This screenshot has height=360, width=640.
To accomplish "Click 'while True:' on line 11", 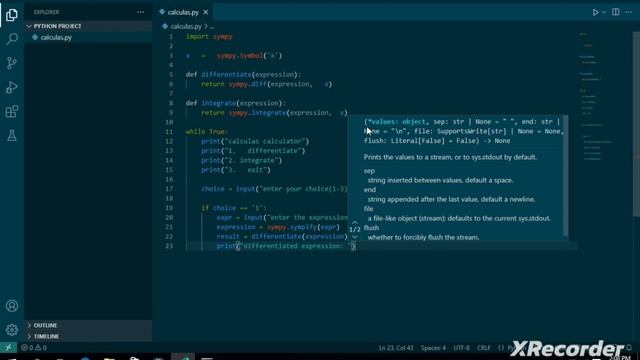I will pyautogui.click(x=207, y=132).
